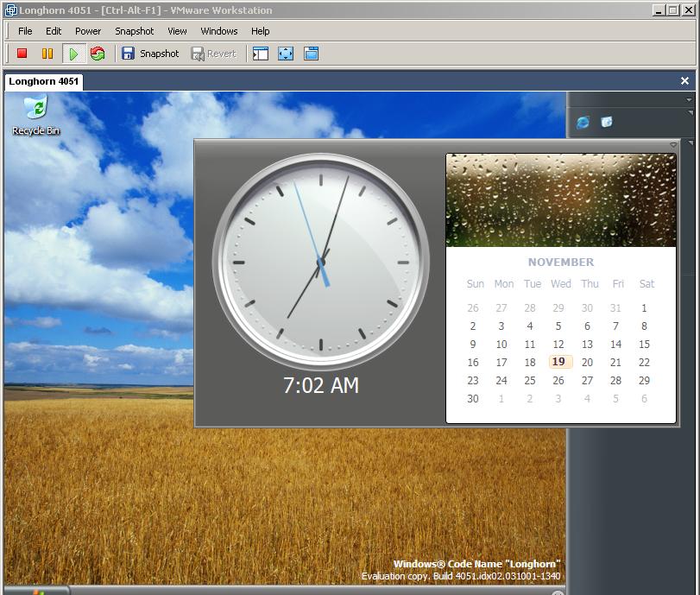Viewport: 700px width, 595px height.
Task: Click the full screen mode icon
Action: coord(286,54)
